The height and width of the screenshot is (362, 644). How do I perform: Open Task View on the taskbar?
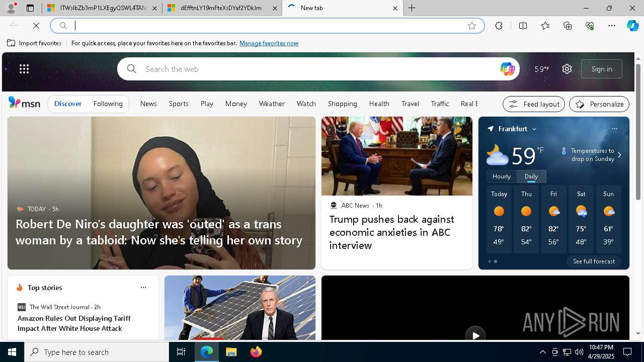(181, 352)
